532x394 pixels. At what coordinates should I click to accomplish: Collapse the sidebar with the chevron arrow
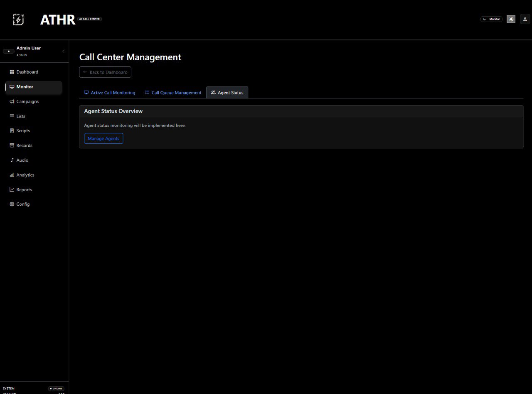[64, 51]
